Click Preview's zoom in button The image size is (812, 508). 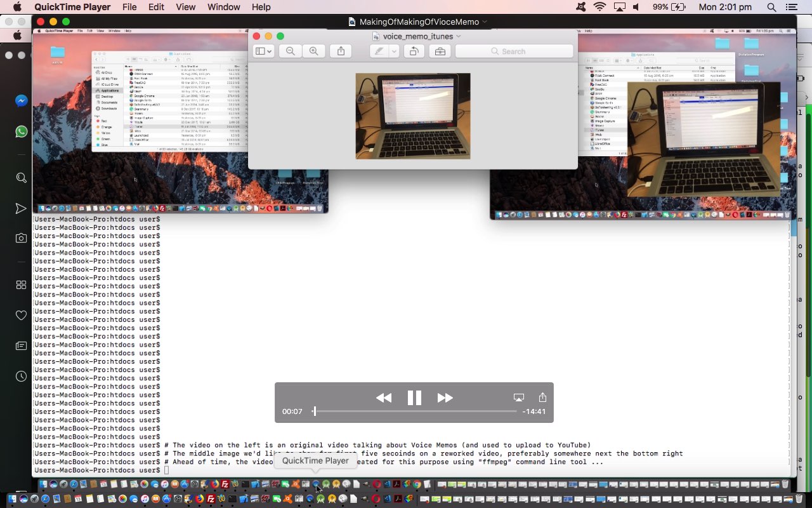click(313, 51)
